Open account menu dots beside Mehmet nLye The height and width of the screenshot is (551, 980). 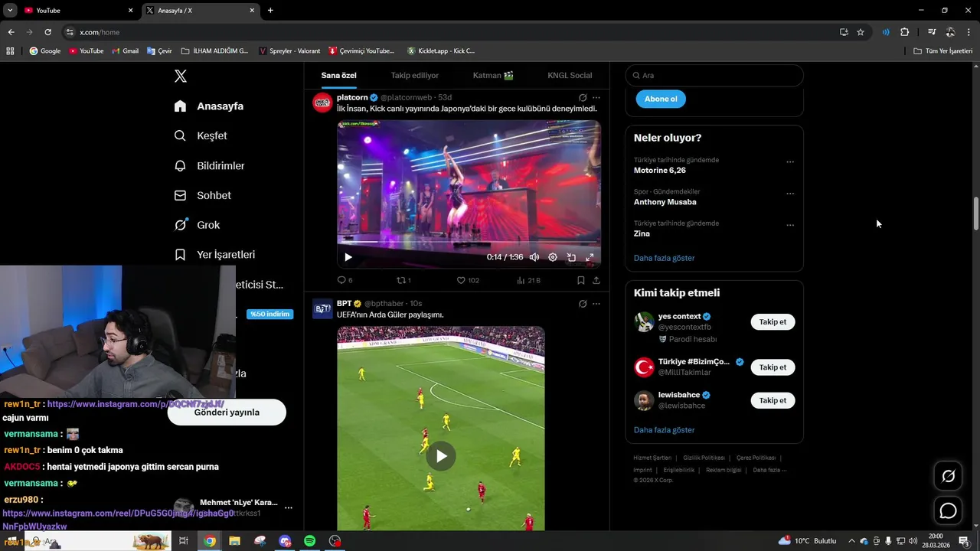coord(289,507)
